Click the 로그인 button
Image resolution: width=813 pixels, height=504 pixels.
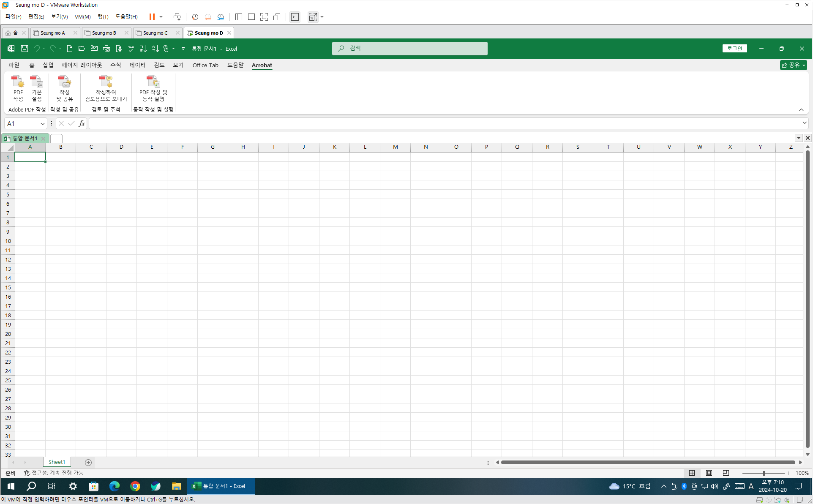pyautogui.click(x=734, y=49)
